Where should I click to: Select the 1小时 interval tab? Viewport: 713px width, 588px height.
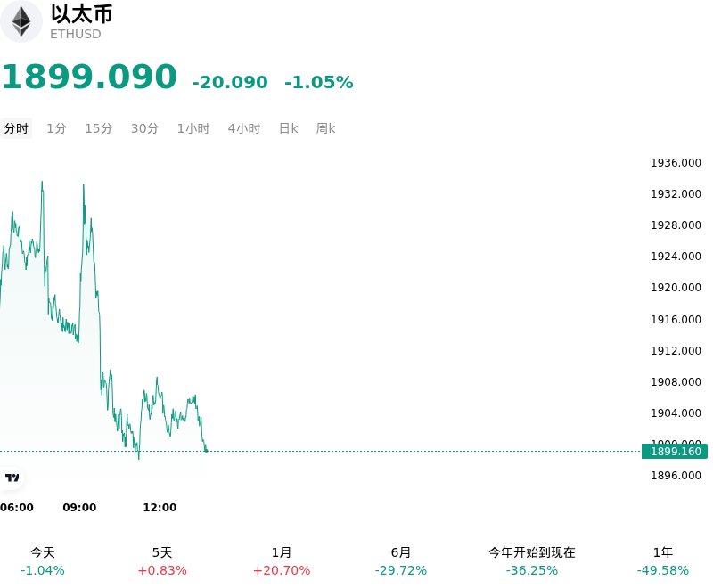click(193, 128)
